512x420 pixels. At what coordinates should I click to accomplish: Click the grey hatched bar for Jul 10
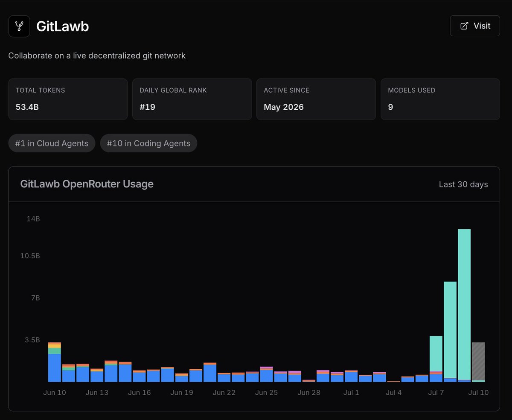pos(478,362)
